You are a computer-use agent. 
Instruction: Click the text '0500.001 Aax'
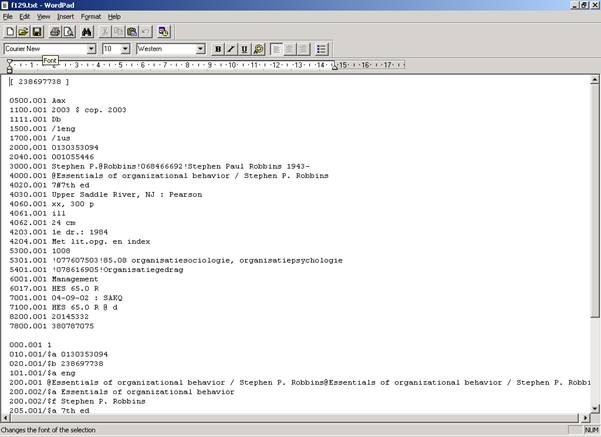coord(38,100)
